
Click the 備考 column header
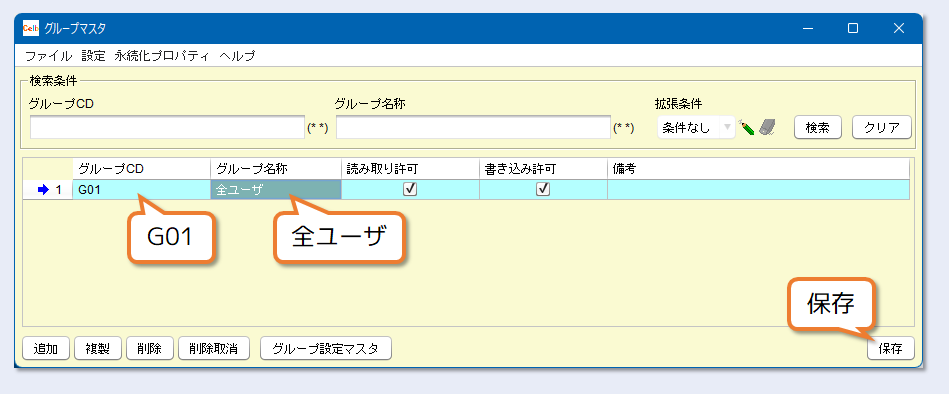[758, 169]
